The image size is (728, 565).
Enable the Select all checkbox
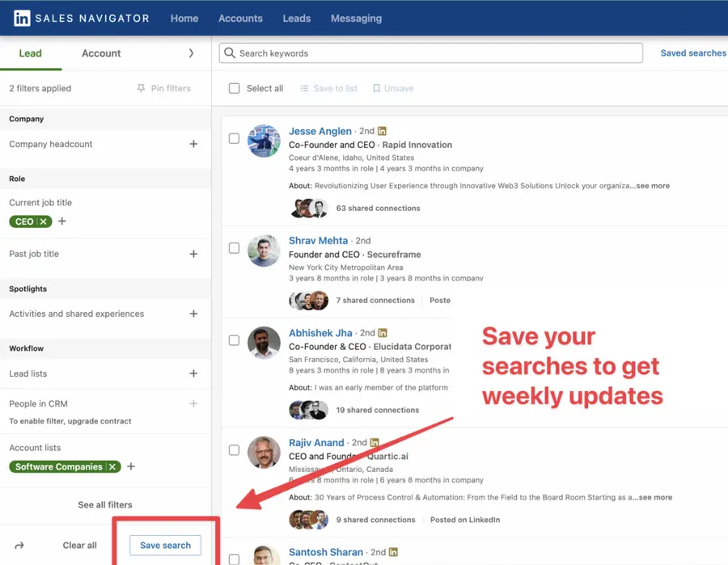pos(234,88)
